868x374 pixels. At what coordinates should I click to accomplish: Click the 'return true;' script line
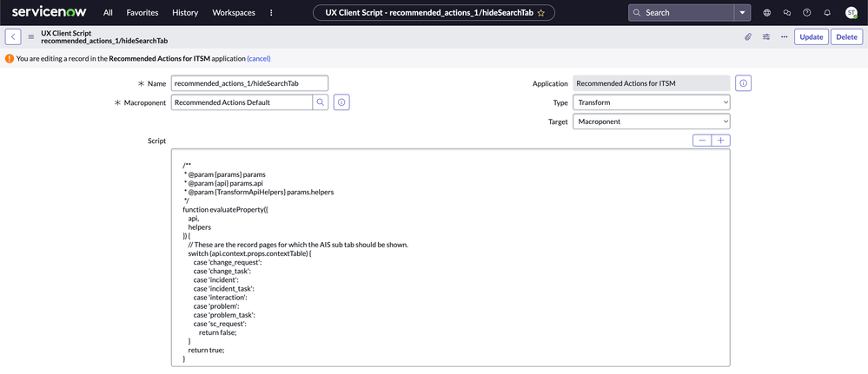[x=206, y=351]
